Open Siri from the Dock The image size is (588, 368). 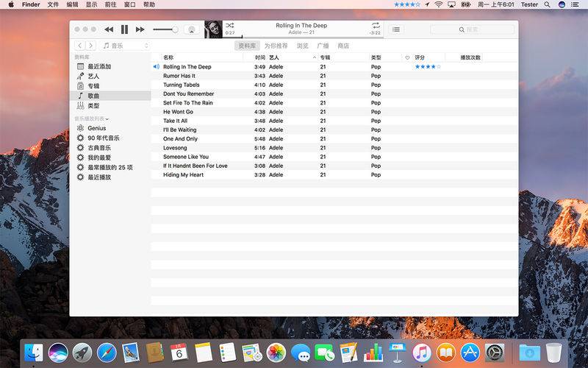[x=58, y=353]
